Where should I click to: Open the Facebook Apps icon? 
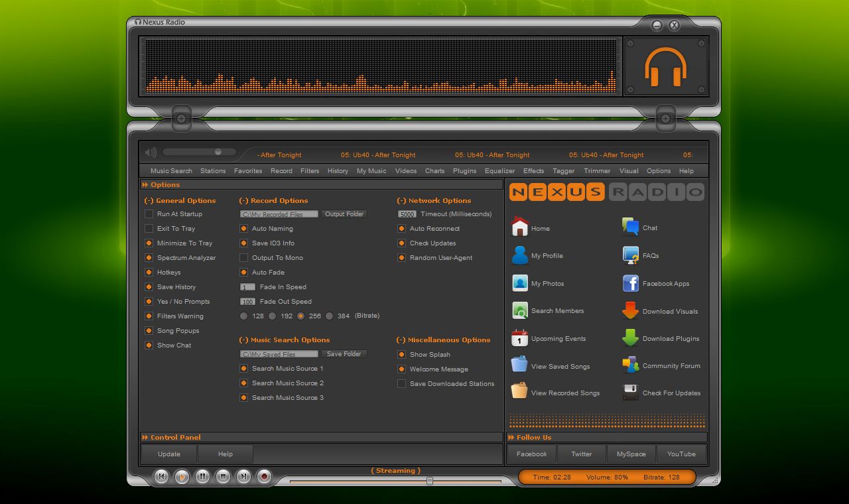pyautogui.click(x=630, y=283)
